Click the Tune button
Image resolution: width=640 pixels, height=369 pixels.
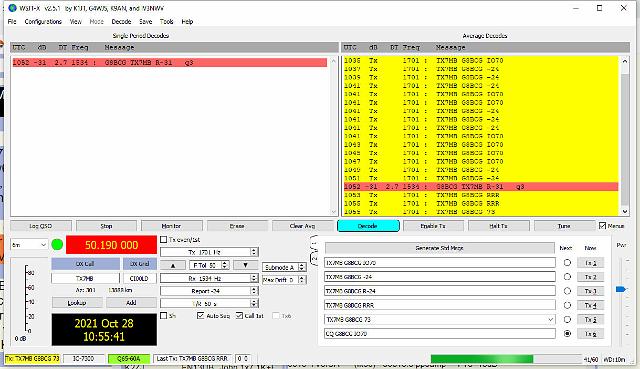pos(564,226)
